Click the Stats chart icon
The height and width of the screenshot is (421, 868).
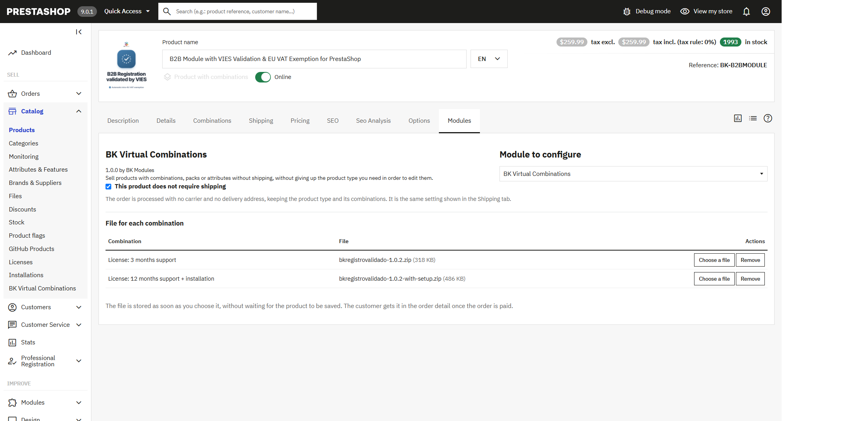click(x=13, y=342)
